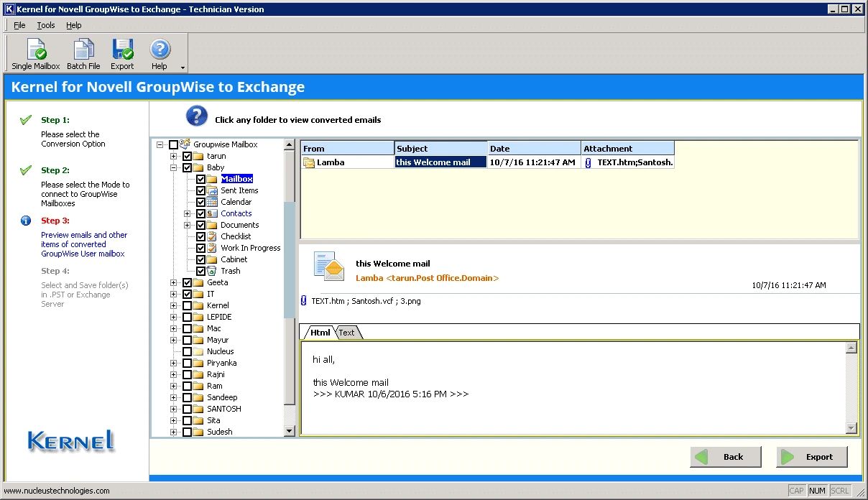Viewport: 868px width, 500px height.
Task: Click the Single Mailbox toolbar icon
Action: point(36,50)
